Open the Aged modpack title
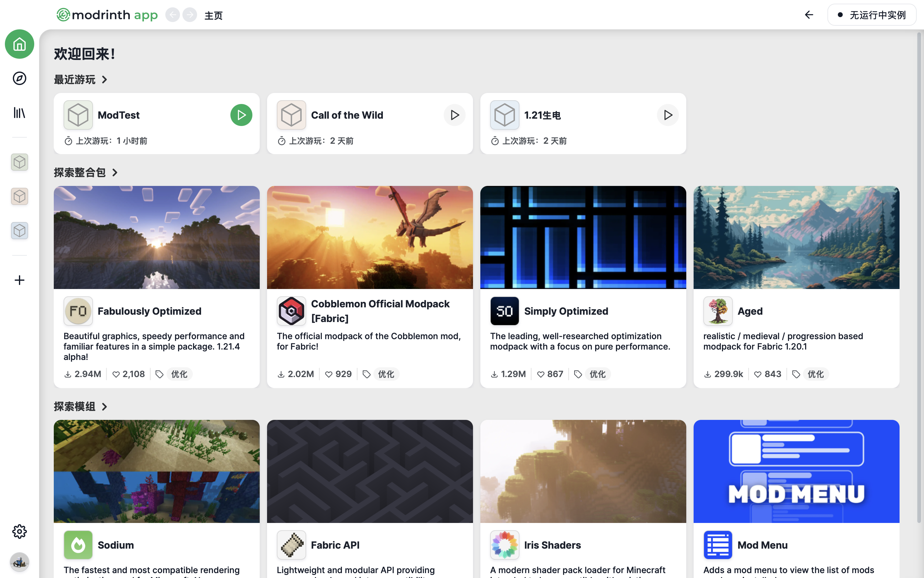 click(750, 311)
